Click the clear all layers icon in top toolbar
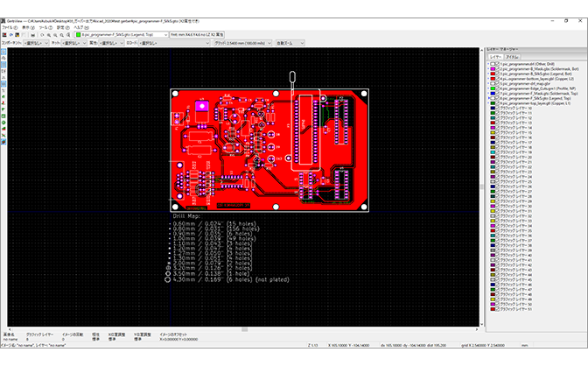This screenshot has width=588, height=366. pos(4,34)
